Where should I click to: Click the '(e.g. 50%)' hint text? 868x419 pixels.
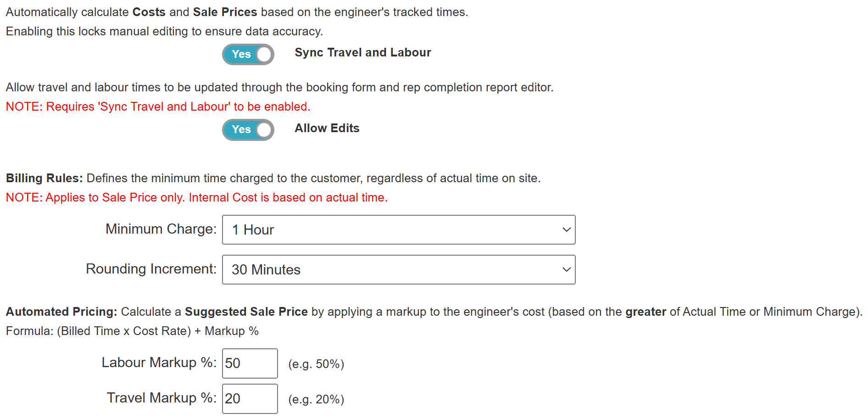tap(316, 364)
